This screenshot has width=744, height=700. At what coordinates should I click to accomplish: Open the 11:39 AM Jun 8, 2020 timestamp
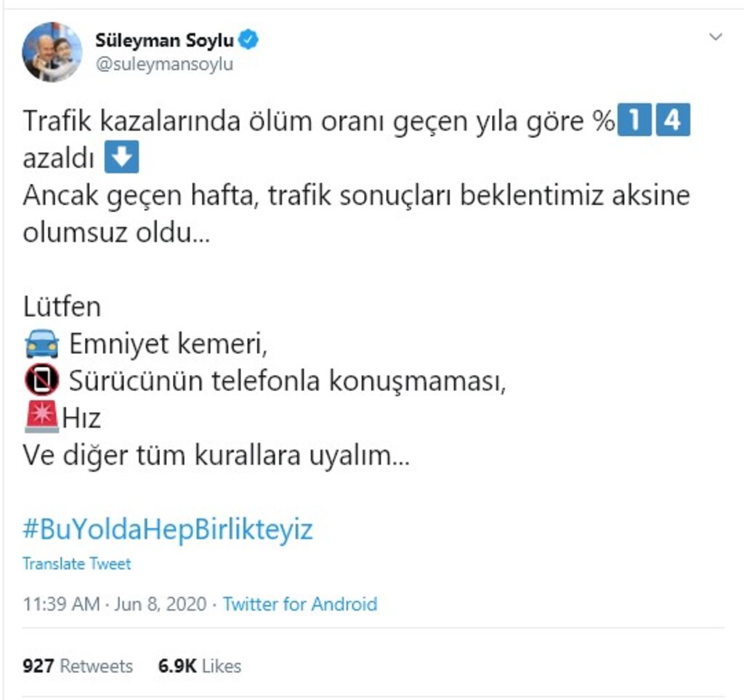click(x=114, y=604)
